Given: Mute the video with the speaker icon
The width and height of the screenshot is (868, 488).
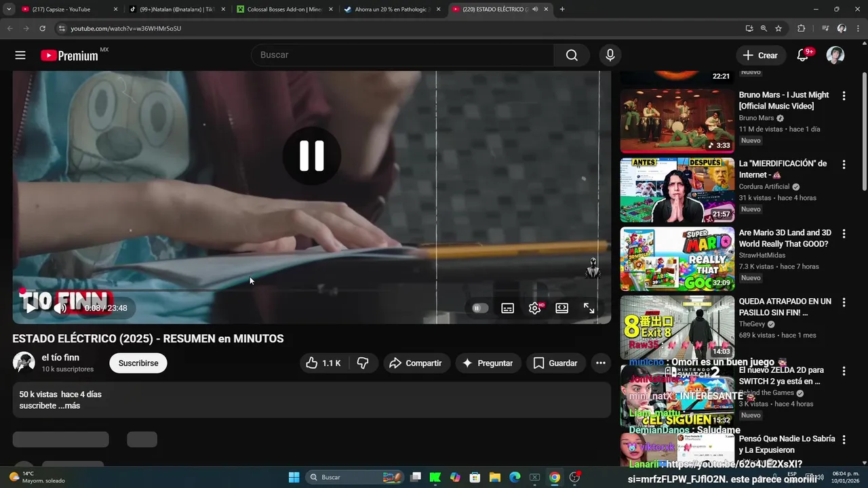Looking at the screenshot, I should (60, 308).
